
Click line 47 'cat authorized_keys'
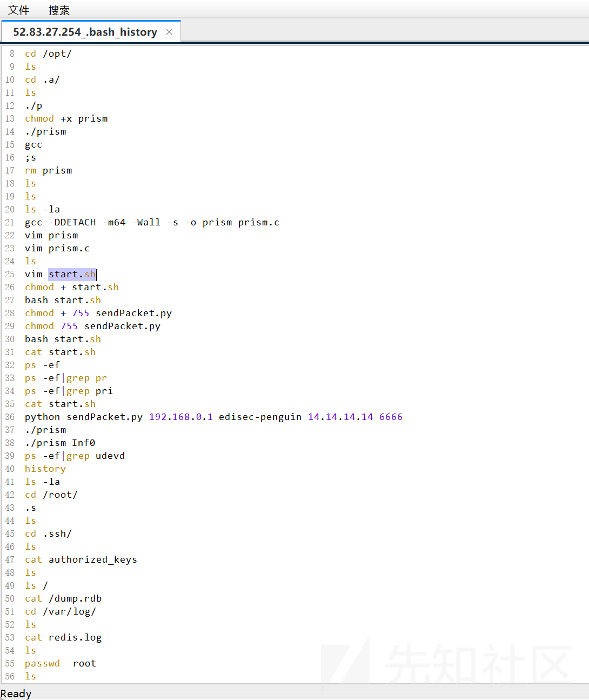click(x=81, y=559)
